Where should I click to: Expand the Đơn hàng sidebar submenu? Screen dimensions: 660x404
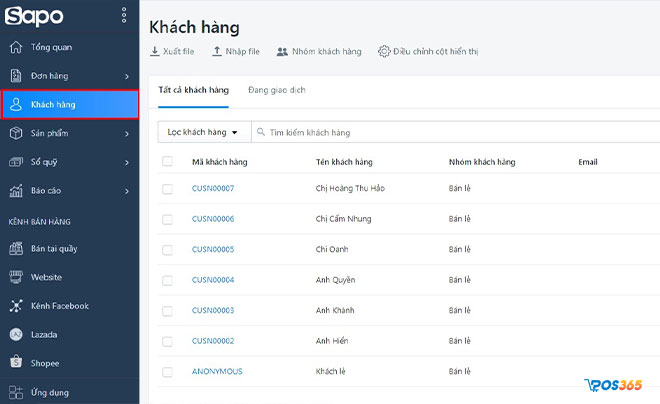coord(127,76)
